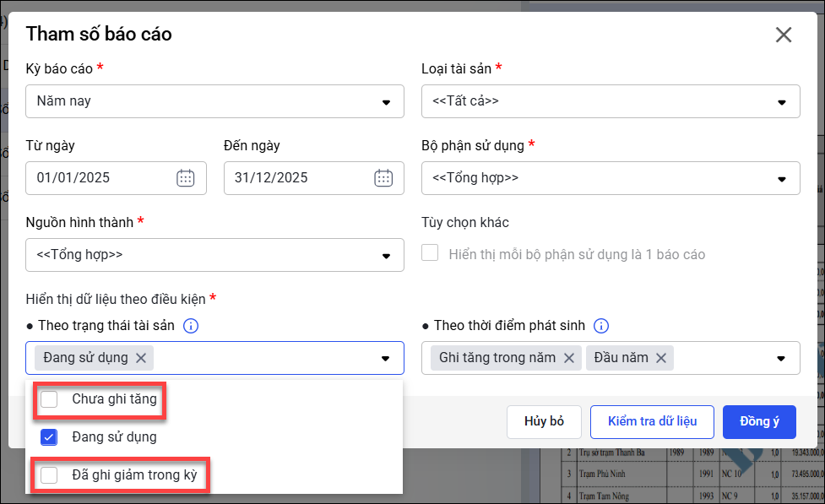Open the Từ ngày calendar picker
Screen dimensions: 825x504
[x=186, y=178]
